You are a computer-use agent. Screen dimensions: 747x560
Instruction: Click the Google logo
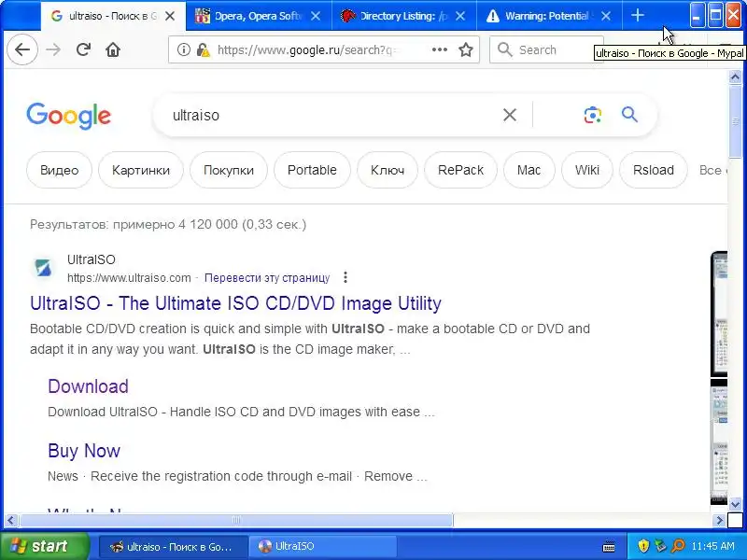click(68, 116)
